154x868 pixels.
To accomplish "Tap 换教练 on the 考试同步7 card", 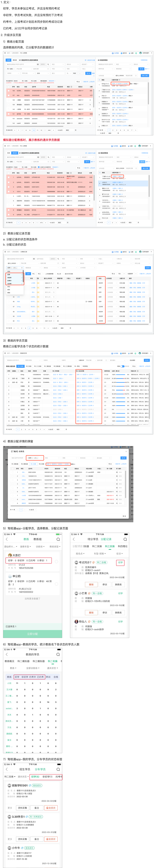I will [x=118, y=585].
